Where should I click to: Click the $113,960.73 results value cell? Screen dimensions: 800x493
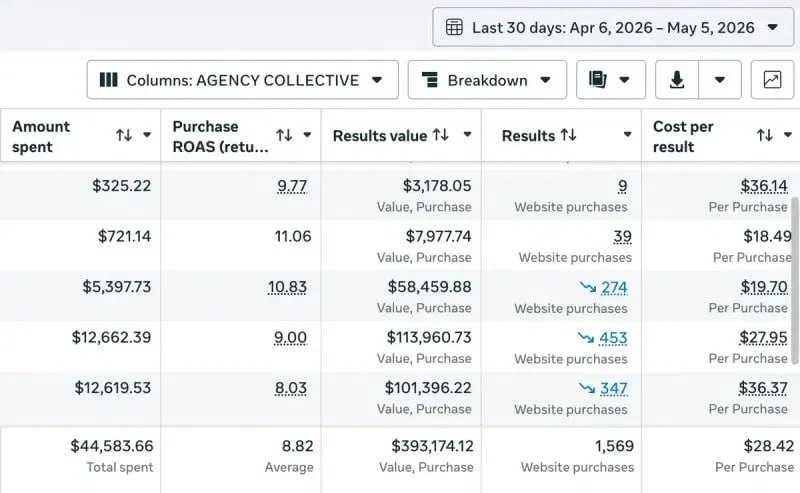coord(429,337)
